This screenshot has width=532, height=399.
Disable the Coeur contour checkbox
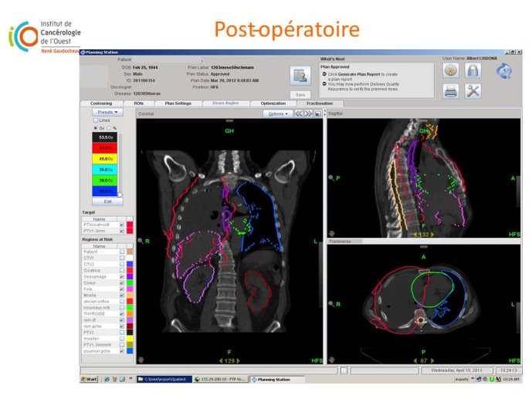(122, 282)
